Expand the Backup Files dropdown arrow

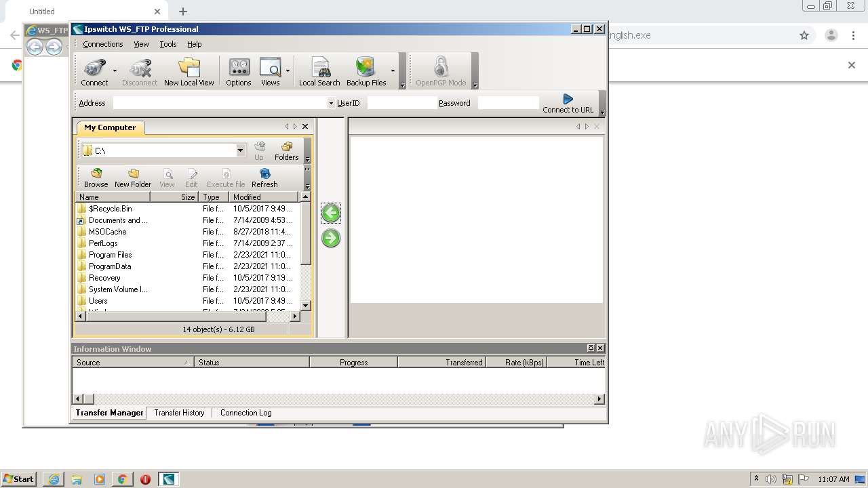tap(393, 70)
